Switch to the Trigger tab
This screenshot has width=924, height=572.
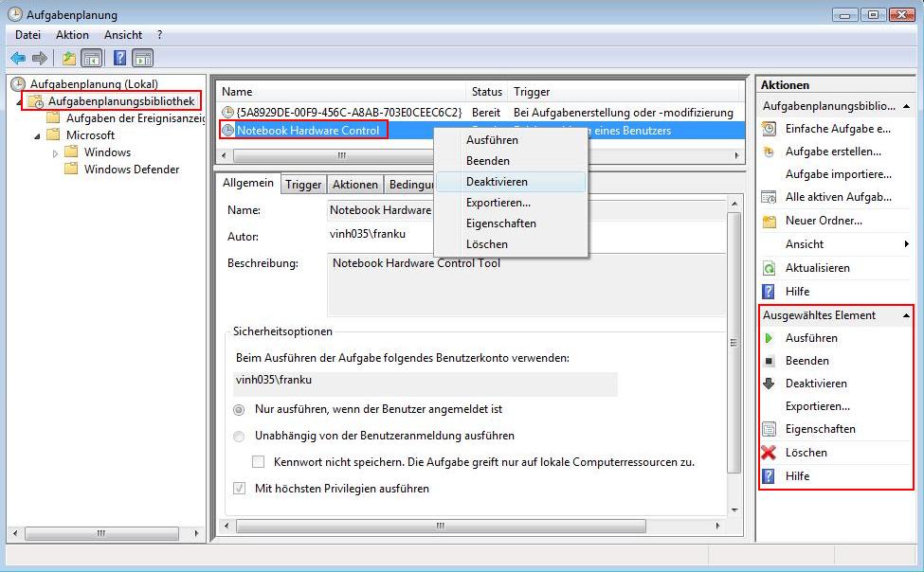[x=303, y=185]
